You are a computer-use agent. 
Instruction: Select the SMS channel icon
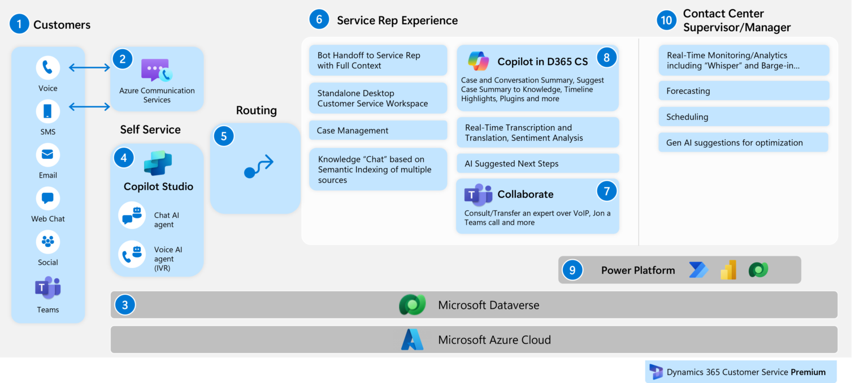click(47, 111)
